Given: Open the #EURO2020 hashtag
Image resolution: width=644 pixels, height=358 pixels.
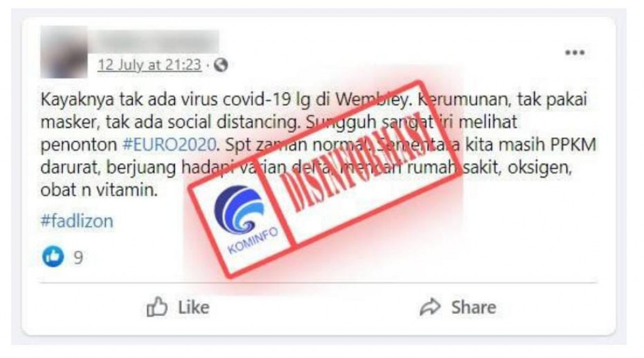Looking at the screenshot, I should click(x=170, y=145).
